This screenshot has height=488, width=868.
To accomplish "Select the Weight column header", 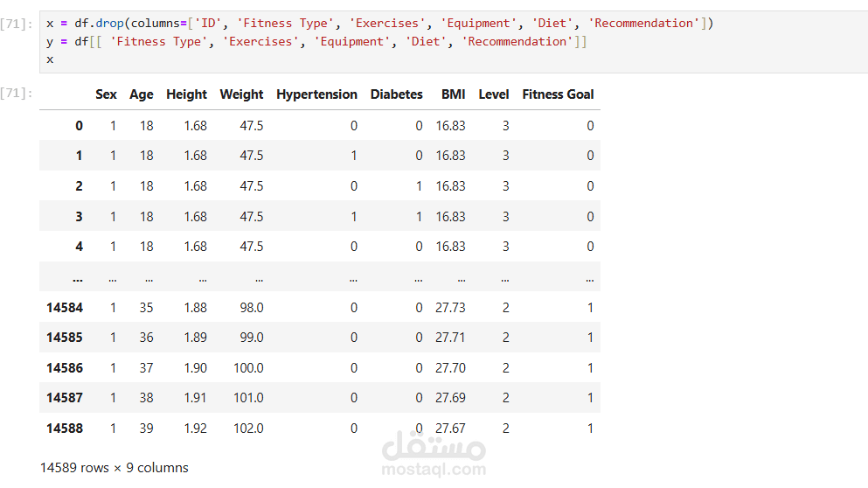I will click(241, 94).
